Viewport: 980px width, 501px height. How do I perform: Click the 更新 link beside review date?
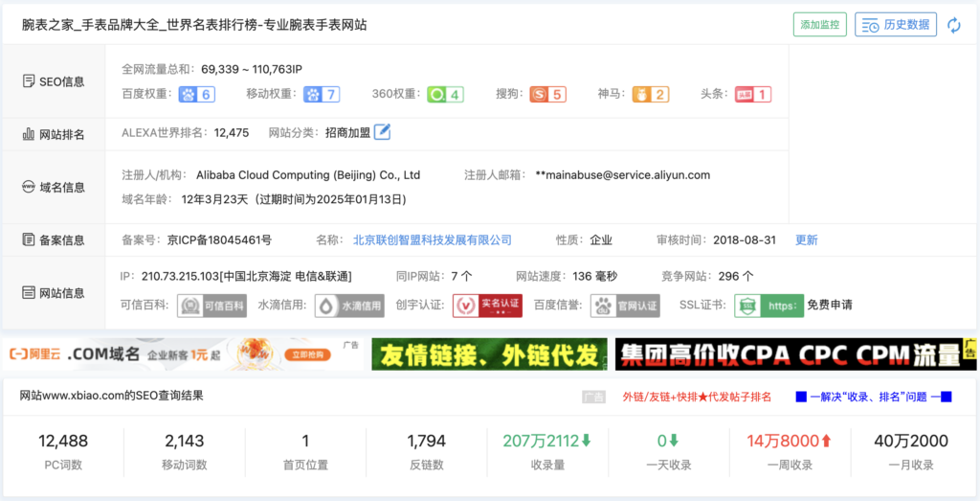tap(806, 240)
